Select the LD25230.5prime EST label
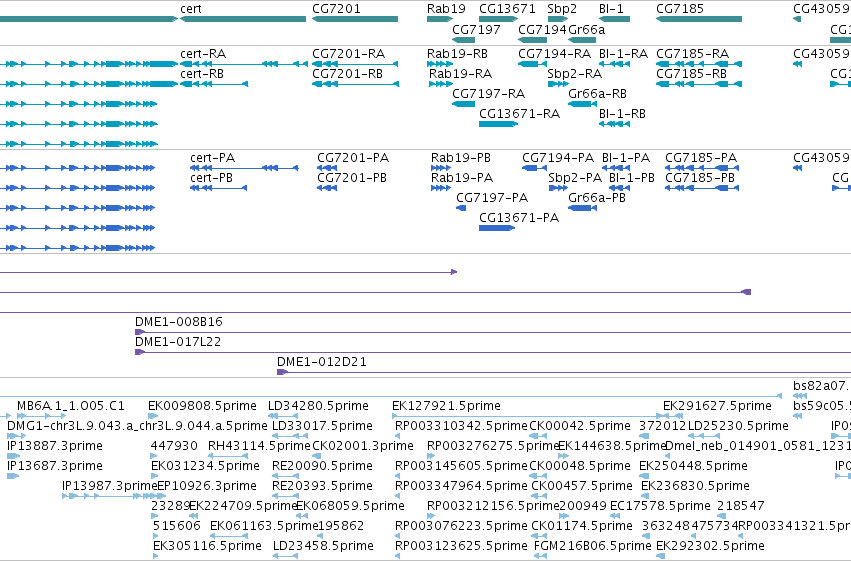 pos(738,426)
